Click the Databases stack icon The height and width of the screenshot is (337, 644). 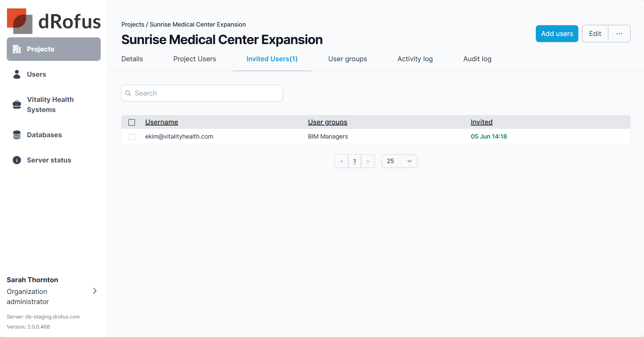[17, 135]
